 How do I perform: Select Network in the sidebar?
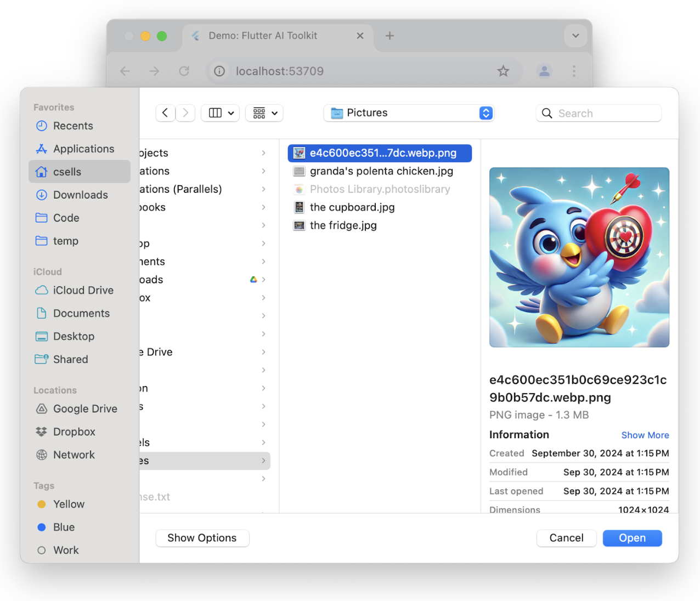[x=74, y=455]
